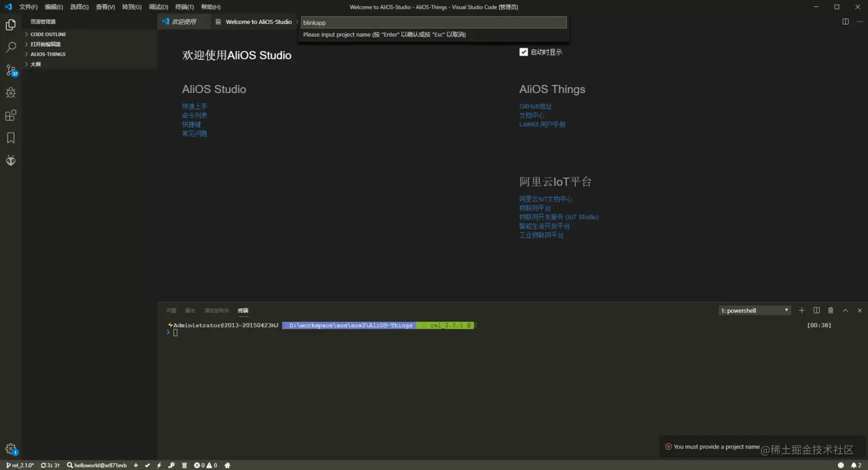This screenshot has width=868, height=470.
Task: Open the 物联网平台 link
Action: pos(535,208)
